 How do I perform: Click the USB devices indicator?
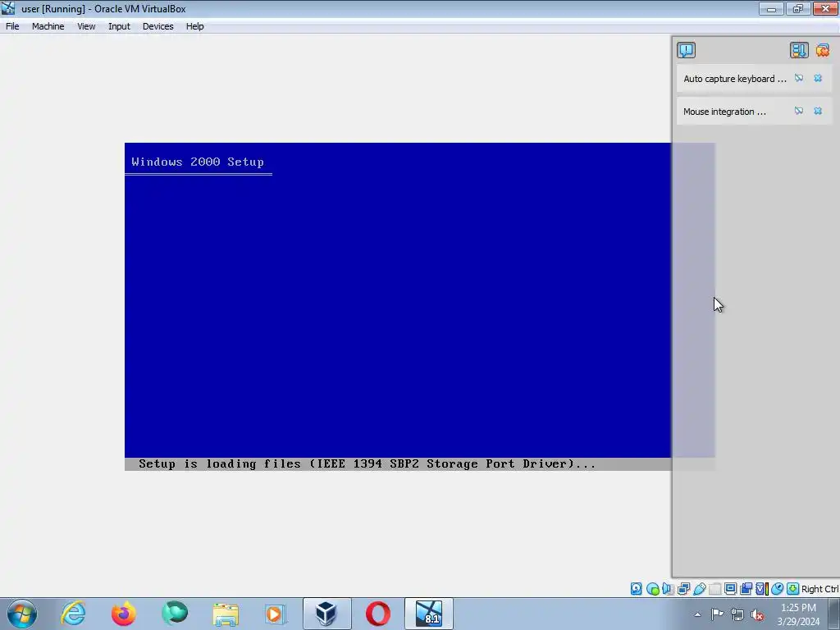[x=699, y=589]
